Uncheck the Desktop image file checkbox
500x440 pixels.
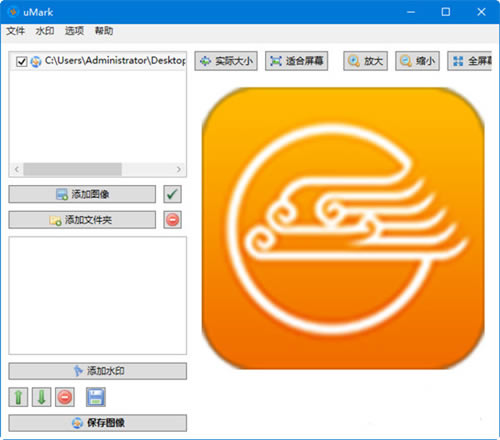[x=22, y=62]
